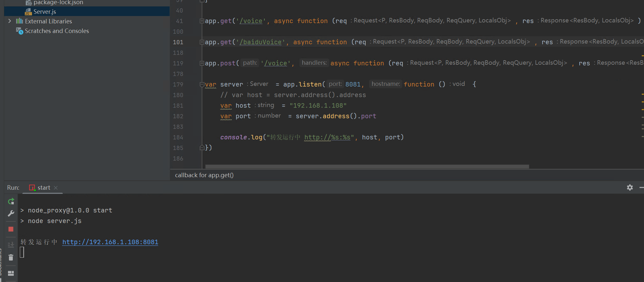Unfold the app.post('/voice') block at line 119
The height and width of the screenshot is (282, 644).
[202, 63]
